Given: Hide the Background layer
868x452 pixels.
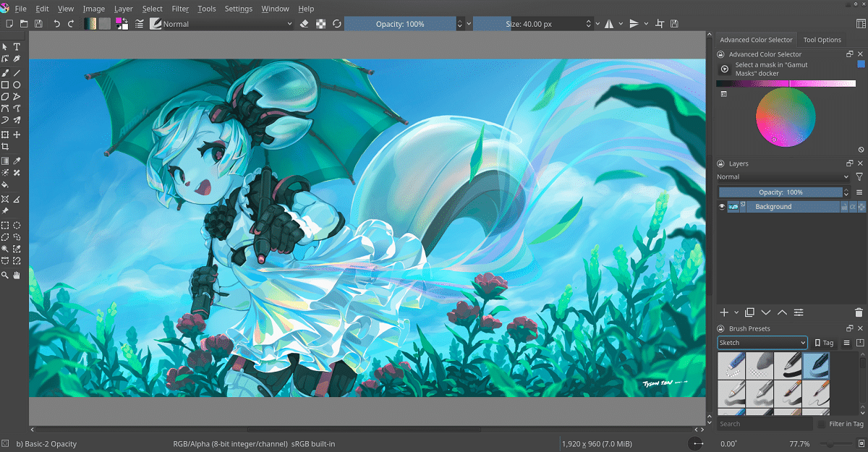Looking at the screenshot, I should tap(721, 206).
